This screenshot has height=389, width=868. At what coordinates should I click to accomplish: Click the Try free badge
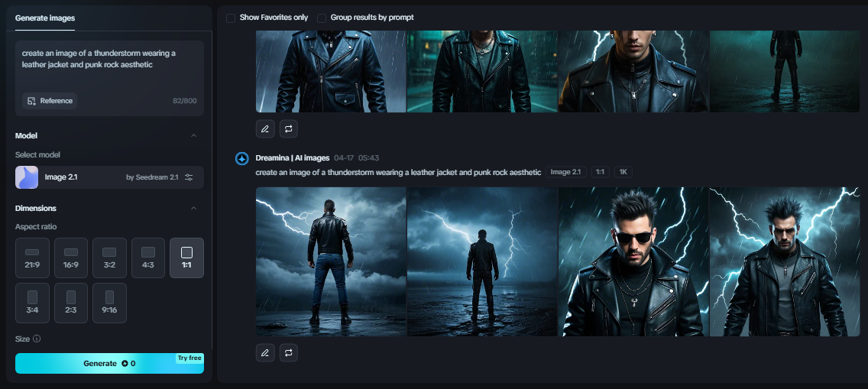[189, 358]
